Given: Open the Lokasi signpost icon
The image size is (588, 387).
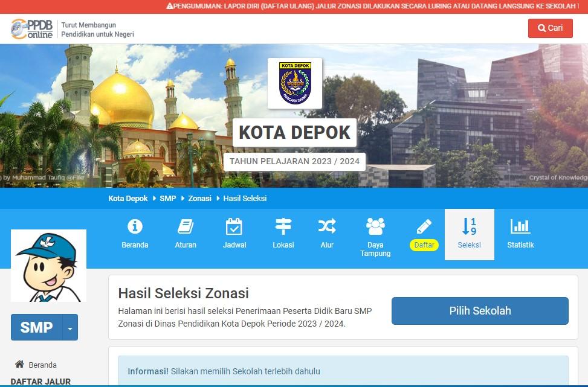Looking at the screenshot, I should click(283, 226).
